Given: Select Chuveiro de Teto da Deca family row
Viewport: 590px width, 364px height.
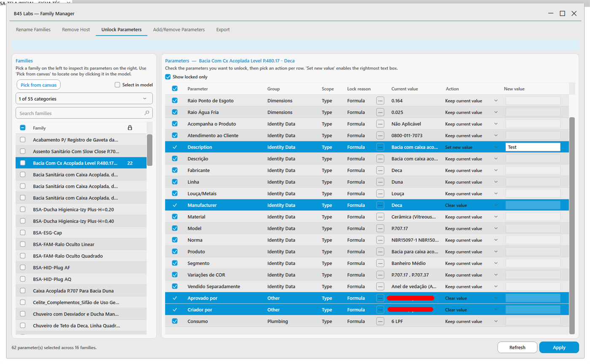Looking at the screenshot, I should [81, 326].
